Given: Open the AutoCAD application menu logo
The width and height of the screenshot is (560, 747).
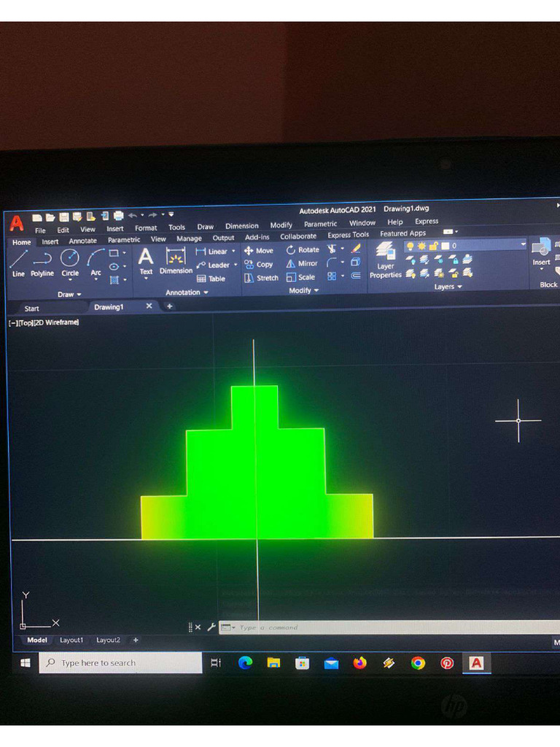Looking at the screenshot, I should [17, 223].
